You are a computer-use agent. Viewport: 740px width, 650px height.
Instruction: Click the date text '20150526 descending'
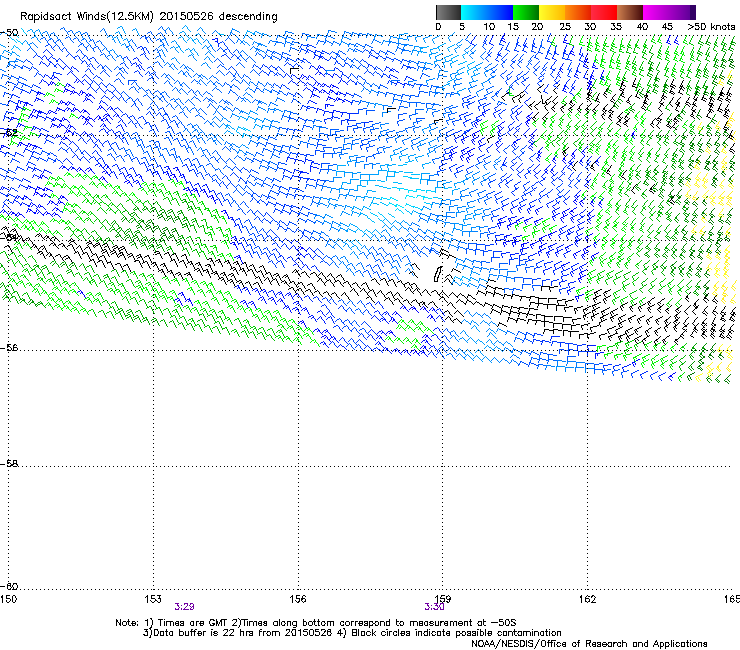219,16
